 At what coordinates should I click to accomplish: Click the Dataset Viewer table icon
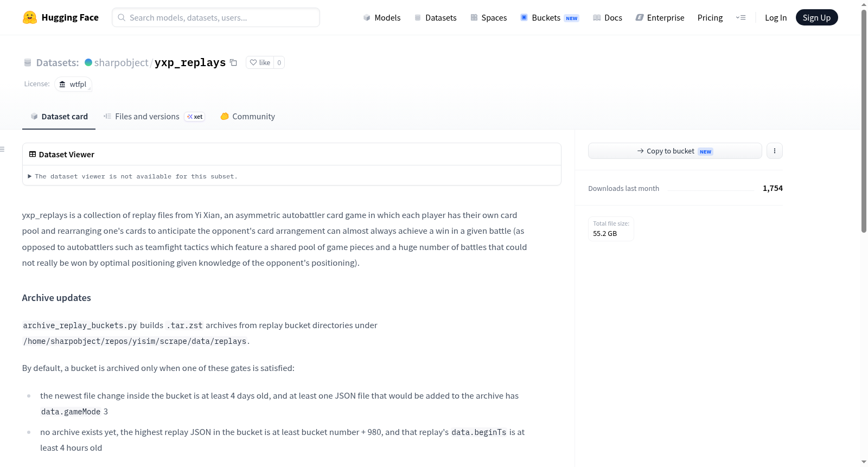click(33, 154)
